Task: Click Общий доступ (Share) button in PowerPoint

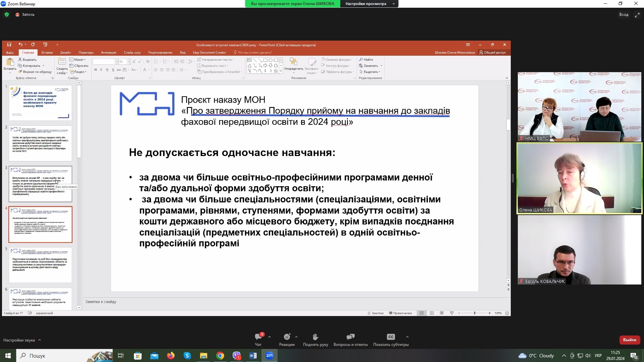Action: point(492,52)
